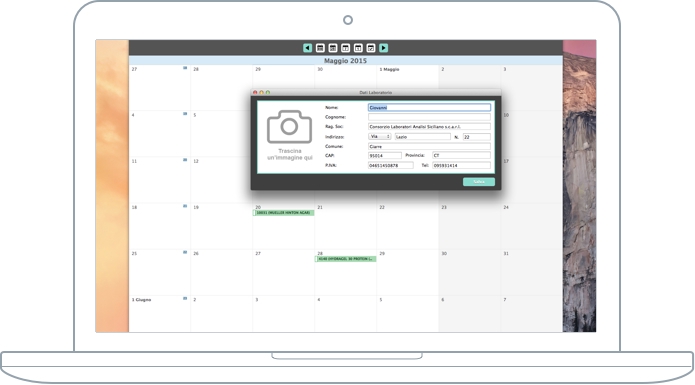Select the 1 Giugno day cell
The height and width of the screenshot is (385, 695).
(x=160, y=314)
